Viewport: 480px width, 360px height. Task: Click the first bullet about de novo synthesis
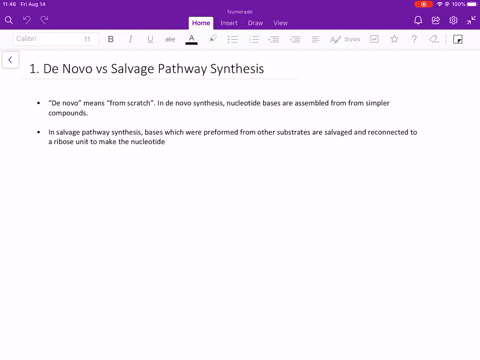[x=219, y=108]
